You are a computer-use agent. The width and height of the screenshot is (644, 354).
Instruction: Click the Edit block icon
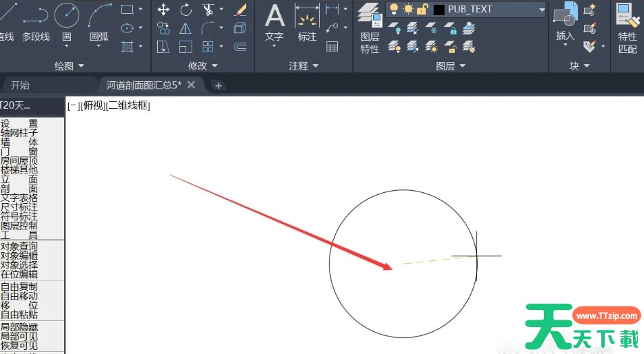[590, 28]
